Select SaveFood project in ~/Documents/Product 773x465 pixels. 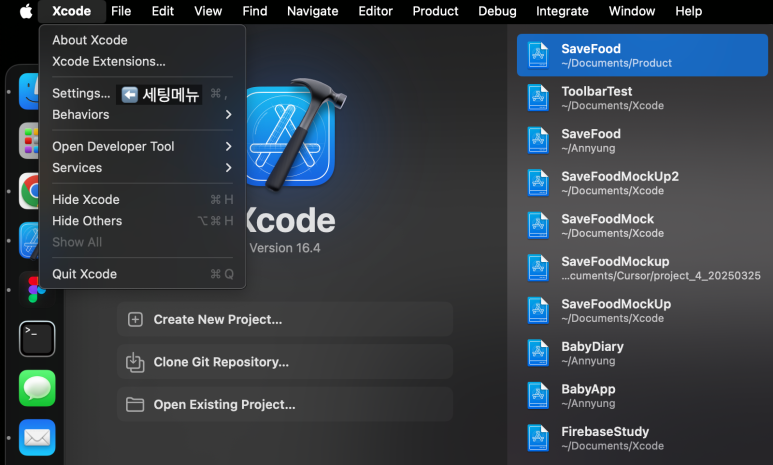click(x=642, y=55)
